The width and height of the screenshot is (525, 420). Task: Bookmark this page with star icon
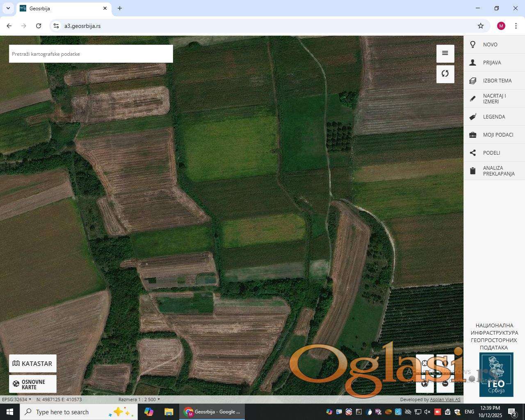(481, 26)
